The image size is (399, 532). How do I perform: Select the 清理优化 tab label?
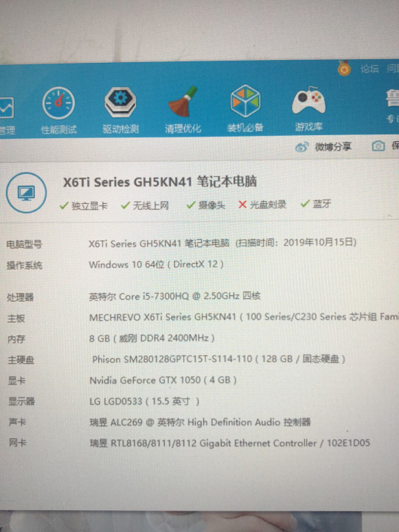click(x=183, y=129)
